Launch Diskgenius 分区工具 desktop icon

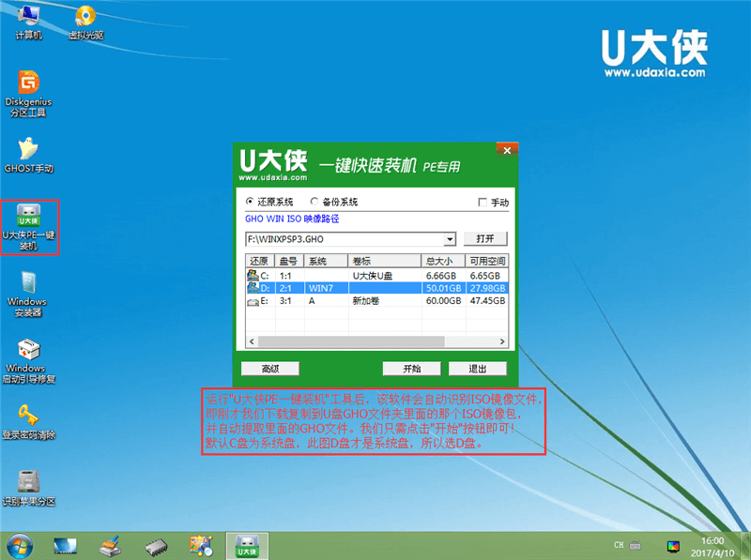tap(28, 94)
